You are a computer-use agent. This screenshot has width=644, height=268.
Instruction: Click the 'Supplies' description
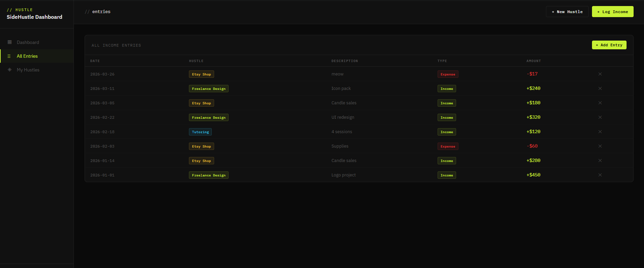[340, 146]
